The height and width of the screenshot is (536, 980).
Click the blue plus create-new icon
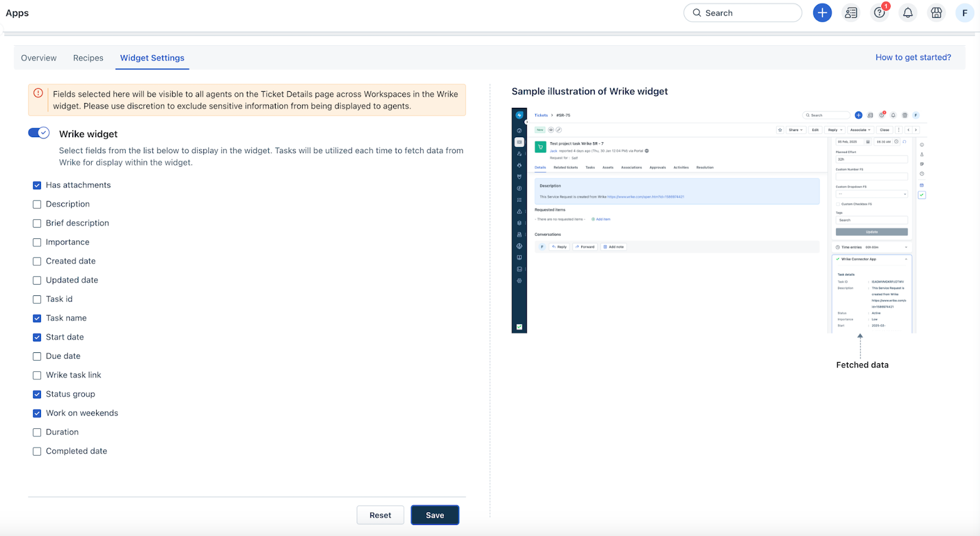822,13
